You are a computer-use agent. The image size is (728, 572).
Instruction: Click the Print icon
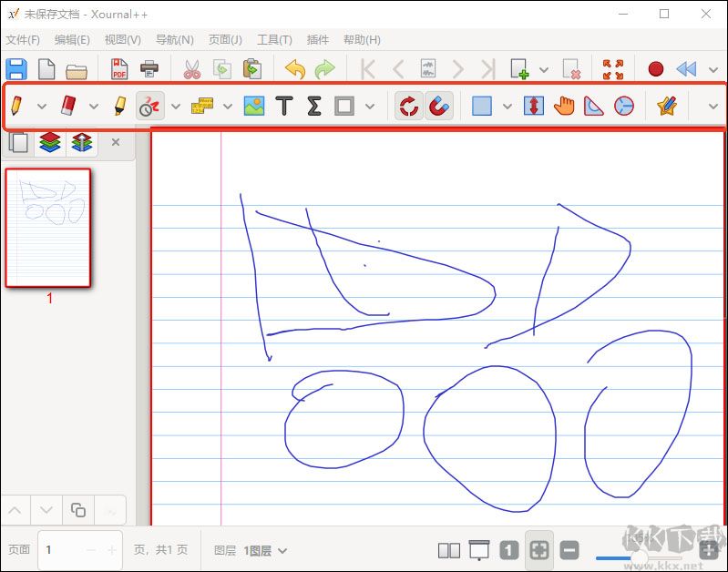pyautogui.click(x=149, y=69)
